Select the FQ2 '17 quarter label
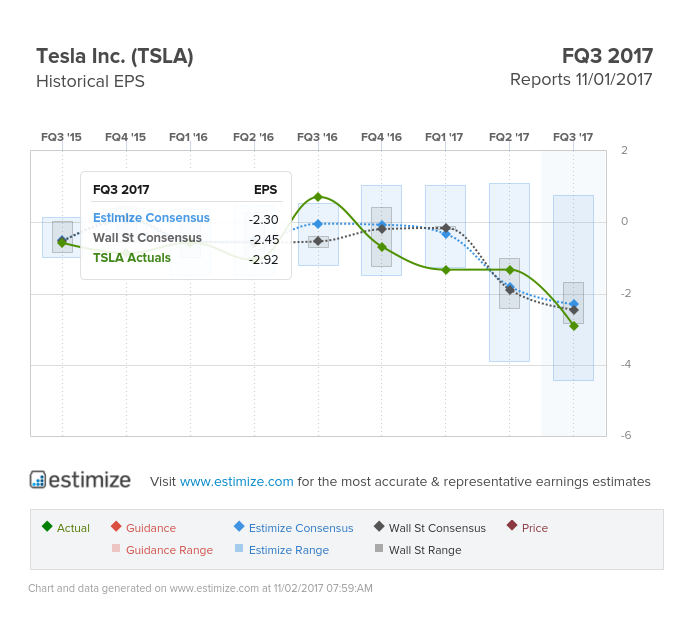Screen dimensions: 685x620 pyautogui.click(x=509, y=137)
